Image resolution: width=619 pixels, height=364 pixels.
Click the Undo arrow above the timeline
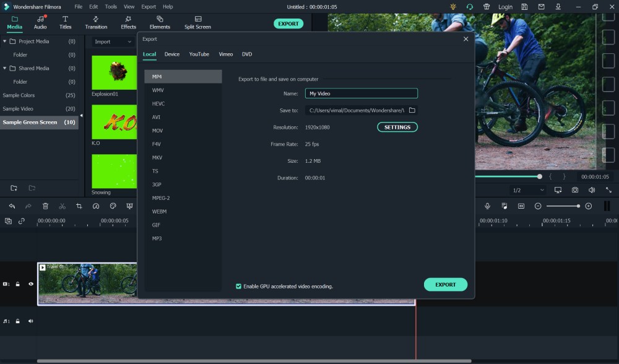tap(11, 206)
